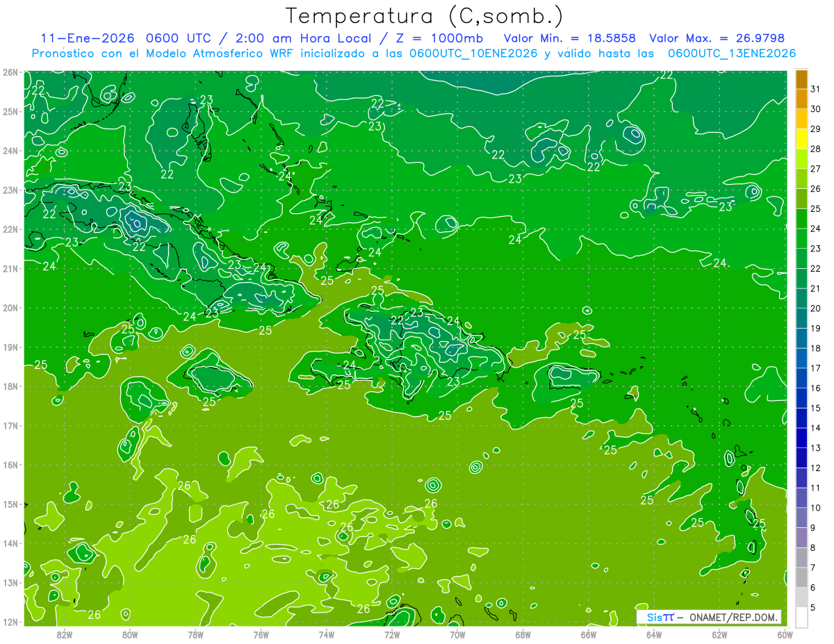
Task: Click the number 10 on the color scale
Action: 816,508
